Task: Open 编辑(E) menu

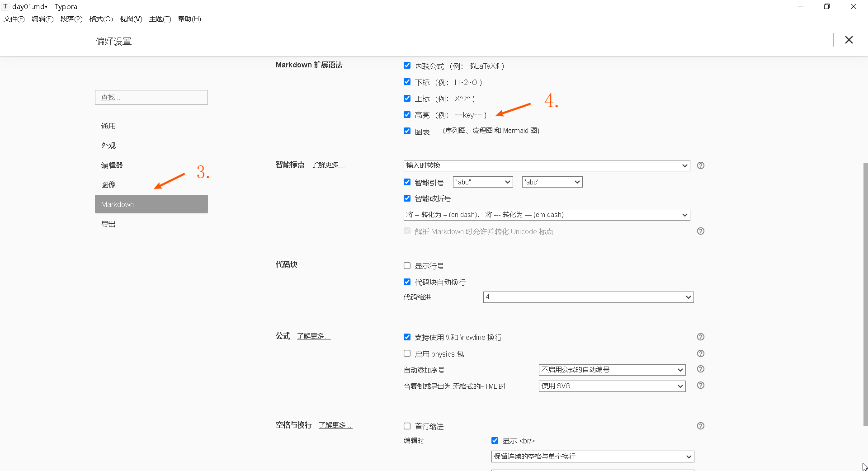Action: [x=42, y=19]
